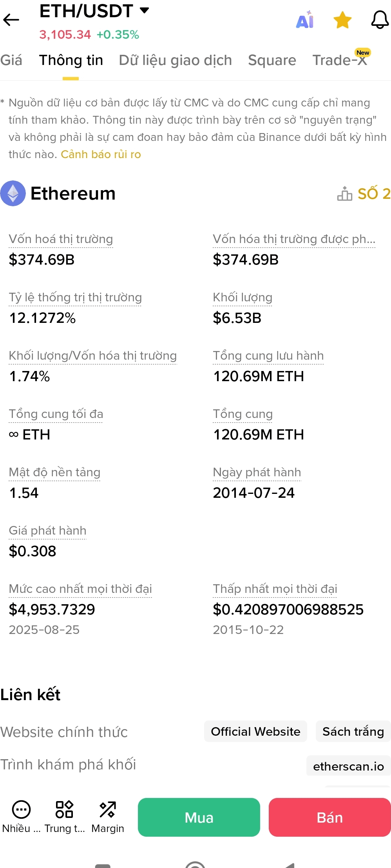Tap the price alert bell icon
Viewport: 391px width, 868px height.
(380, 20)
